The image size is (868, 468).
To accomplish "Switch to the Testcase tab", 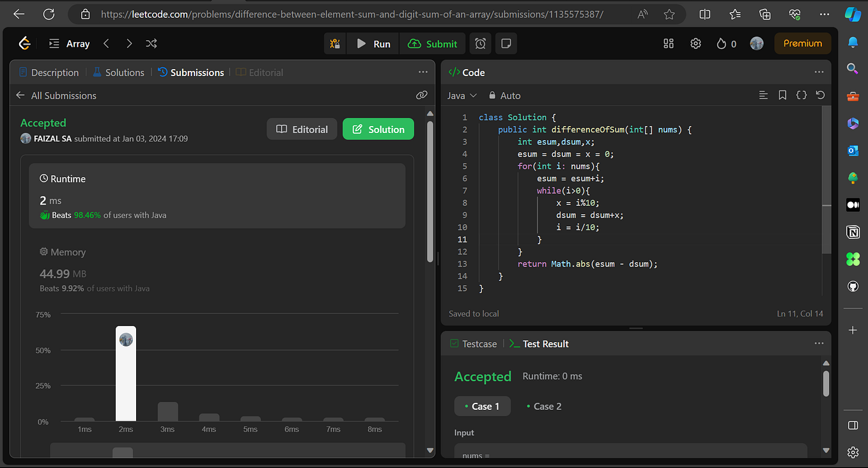I will 478,343.
